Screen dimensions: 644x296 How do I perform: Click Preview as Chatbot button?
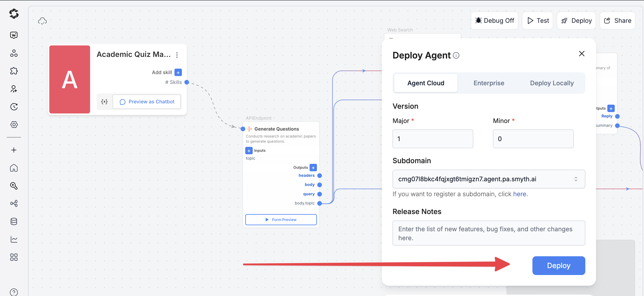(x=147, y=102)
